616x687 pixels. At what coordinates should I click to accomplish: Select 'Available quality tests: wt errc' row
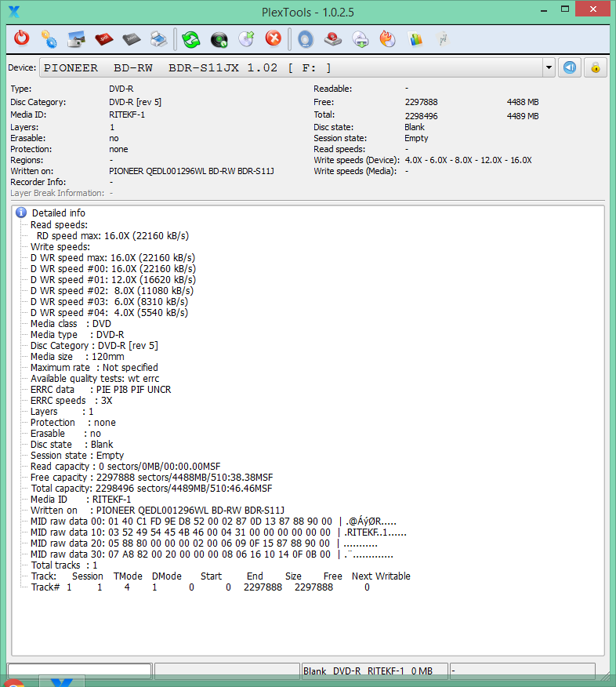[x=95, y=379]
